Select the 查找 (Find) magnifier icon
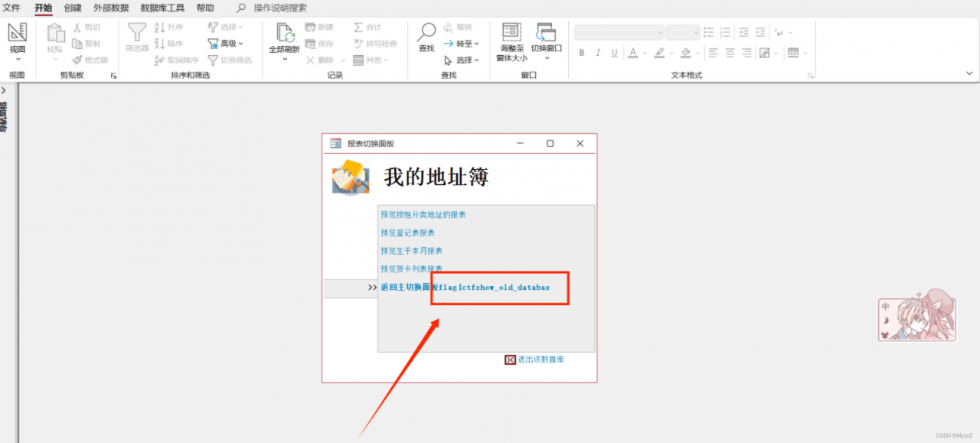This screenshot has width=980, height=443. 427,31
